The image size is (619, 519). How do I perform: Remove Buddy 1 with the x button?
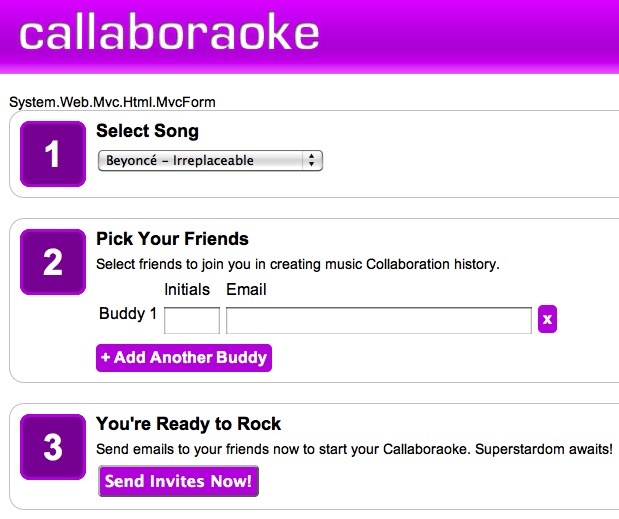click(547, 319)
